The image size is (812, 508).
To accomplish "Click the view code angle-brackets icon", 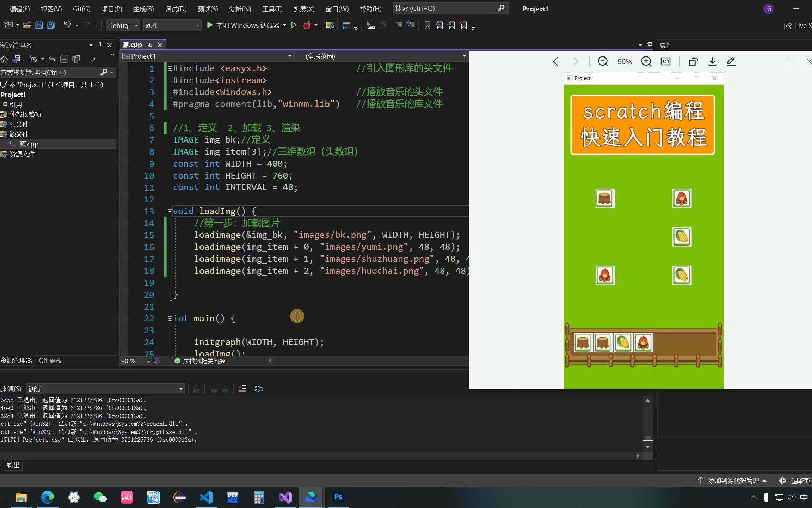I will [93, 59].
